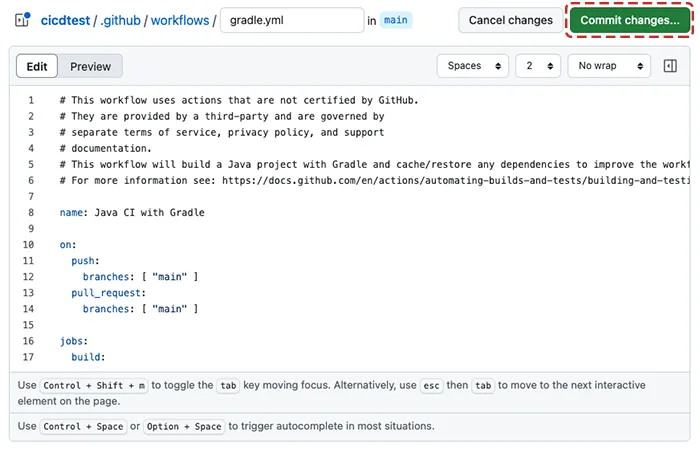Toggle the side panel icon in editor toolbar
The height and width of the screenshot is (452, 700).
coord(670,66)
